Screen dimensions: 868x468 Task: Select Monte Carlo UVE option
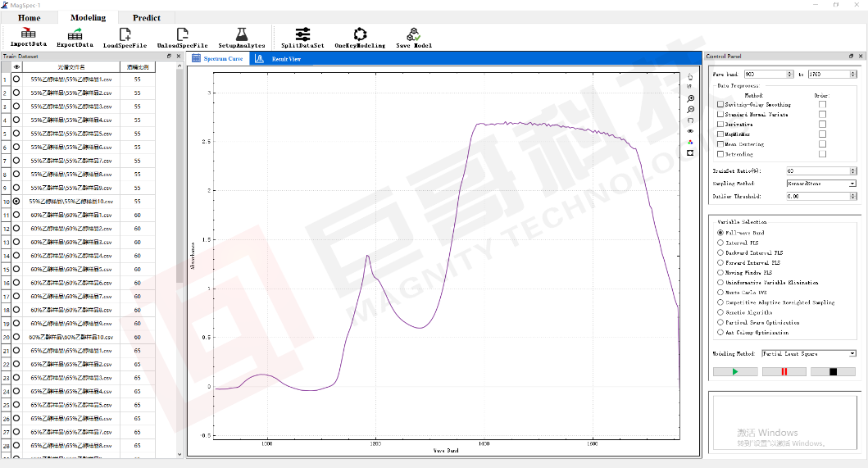point(720,293)
